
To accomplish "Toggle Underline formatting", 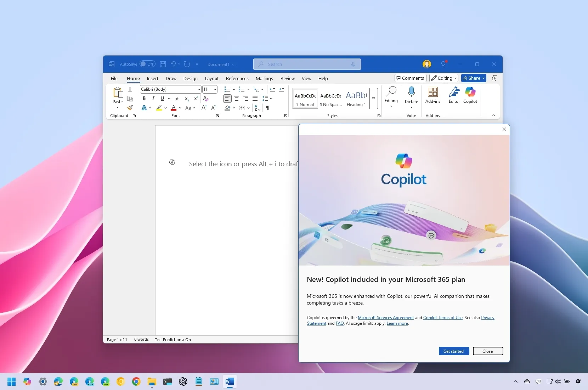I will tap(162, 99).
